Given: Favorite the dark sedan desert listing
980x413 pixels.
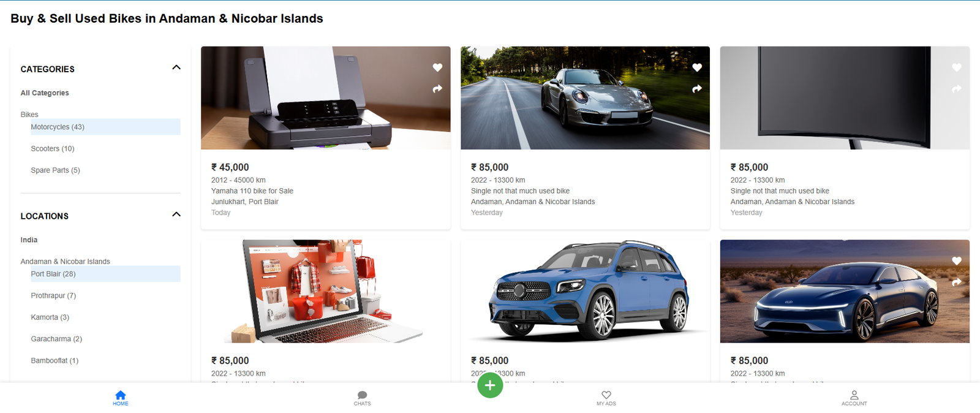Looking at the screenshot, I should pyautogui.click(x=957, y=261).
